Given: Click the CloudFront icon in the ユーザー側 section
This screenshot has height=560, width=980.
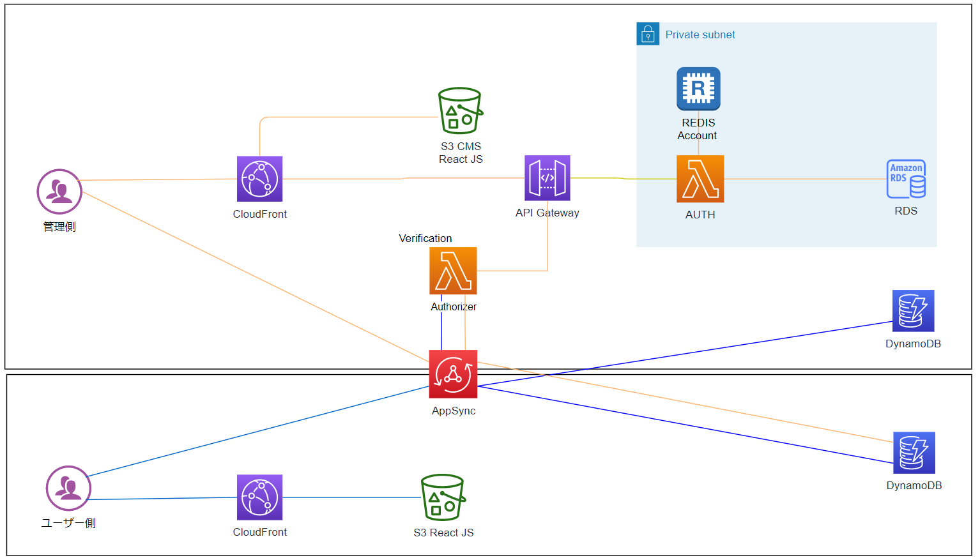Looking at the screenshot, I should coord(259,497).
